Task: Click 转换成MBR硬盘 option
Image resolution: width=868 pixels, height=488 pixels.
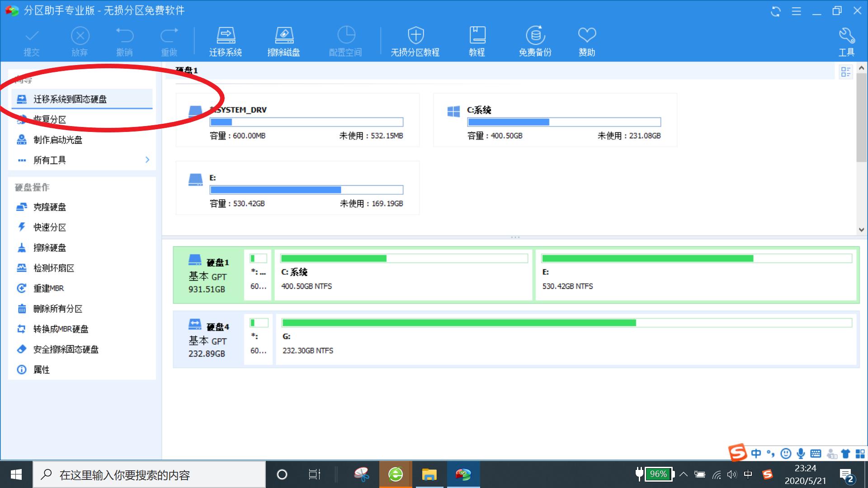Action: [61, 329]
